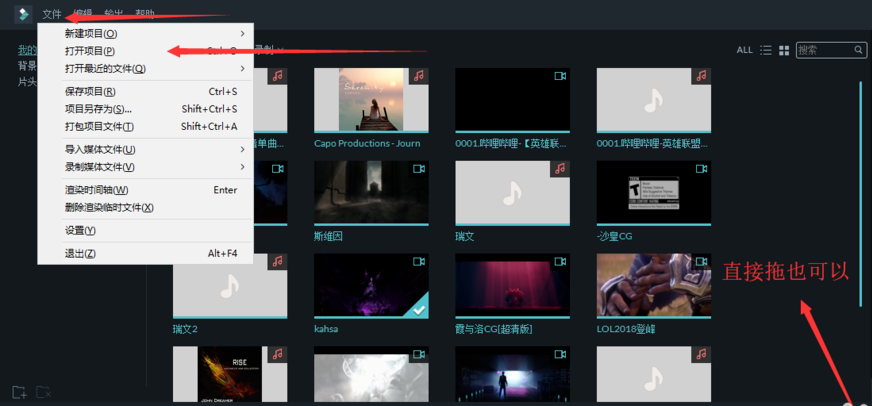Choose 退出(Z) to quit the application
The width and height of the screenshot is (872, 406).
tap(146, 254)
